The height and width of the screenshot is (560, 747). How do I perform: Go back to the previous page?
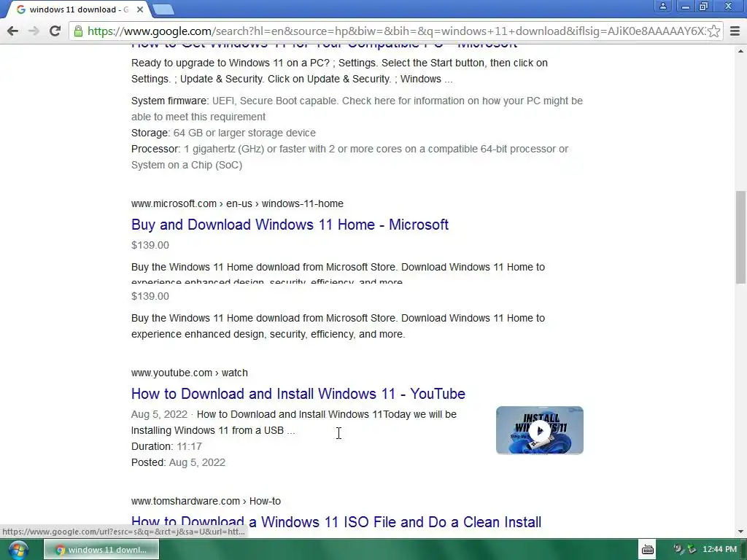(x=13, y=31)
